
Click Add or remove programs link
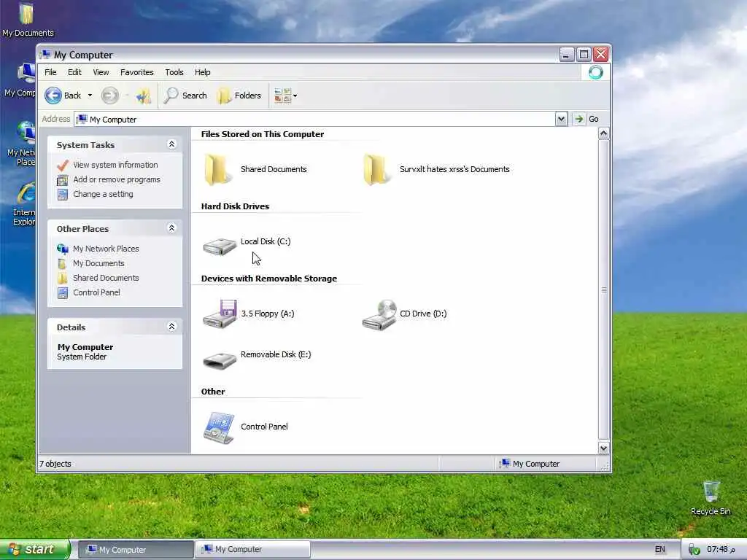click(117, 179)
